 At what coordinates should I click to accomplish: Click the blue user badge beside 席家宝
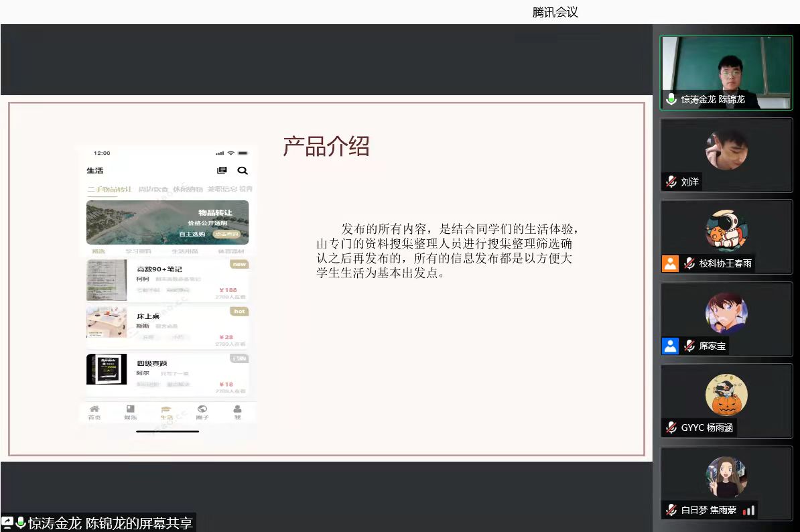(671, 346)
